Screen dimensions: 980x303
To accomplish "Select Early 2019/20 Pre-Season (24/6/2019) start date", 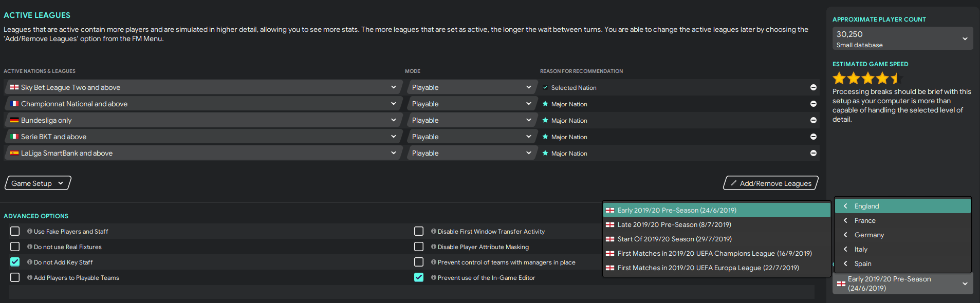I will click(716, 210).
